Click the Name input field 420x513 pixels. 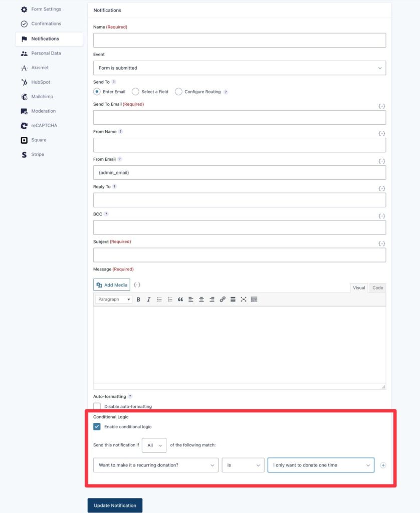coord(239,40)
